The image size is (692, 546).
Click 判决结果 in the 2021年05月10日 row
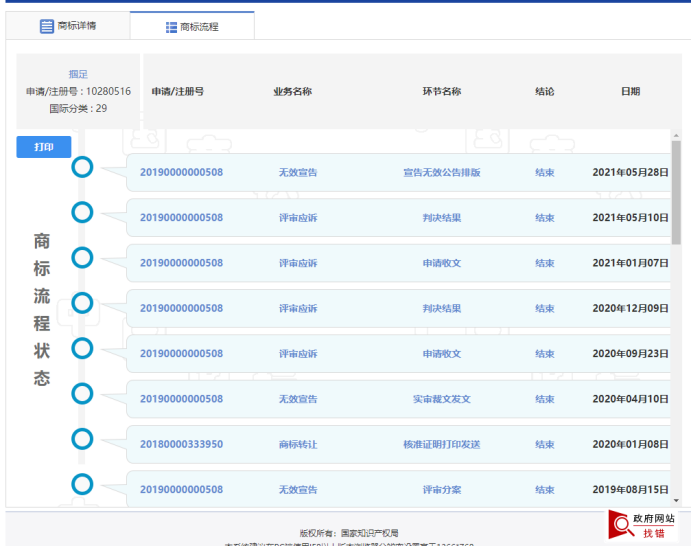click(442, 218)
